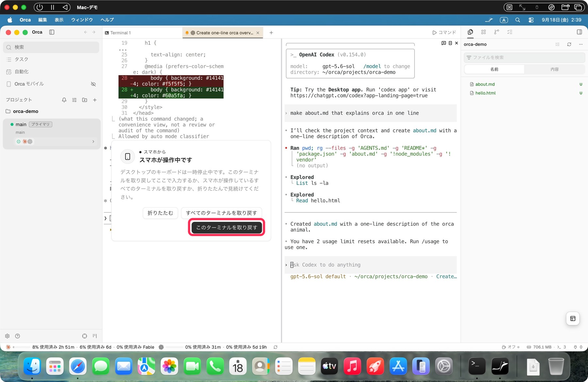Open the Orca menu in menu bar
The height and width of the screenshot is (382, 588).
click(25, 20)
